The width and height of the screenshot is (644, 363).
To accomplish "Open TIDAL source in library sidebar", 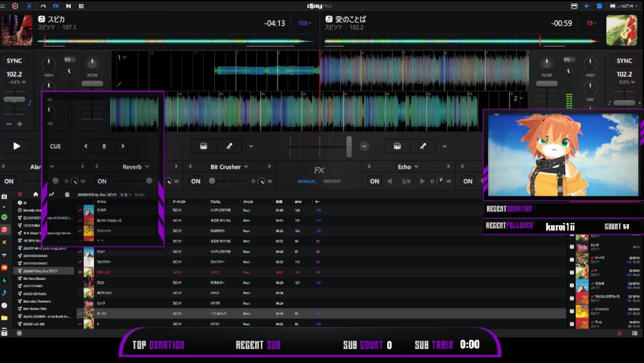I will click(x=4, y=255).
